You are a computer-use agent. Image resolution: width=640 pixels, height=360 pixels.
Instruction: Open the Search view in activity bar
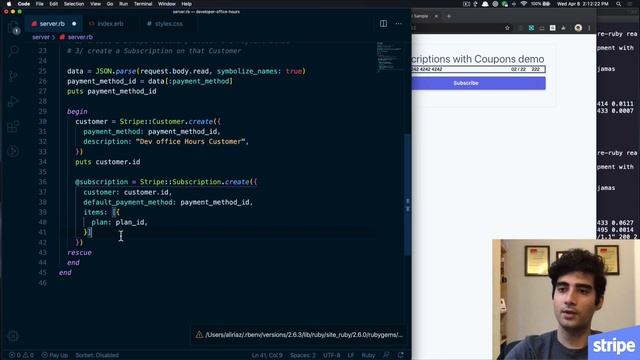tap(13, 51)
